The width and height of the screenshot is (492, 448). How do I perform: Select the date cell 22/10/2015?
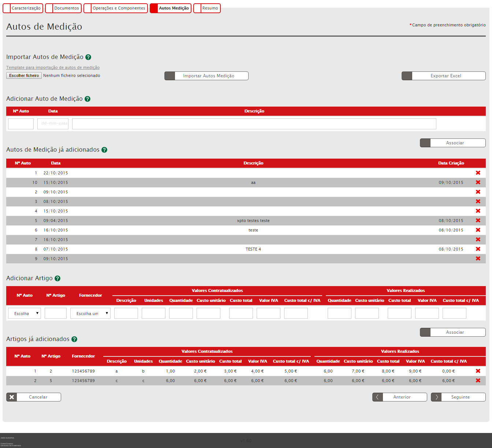(x=56, y=173)
